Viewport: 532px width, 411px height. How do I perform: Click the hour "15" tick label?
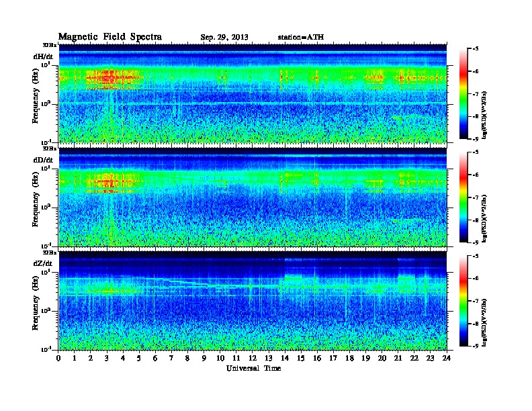(x=301, y=359)
